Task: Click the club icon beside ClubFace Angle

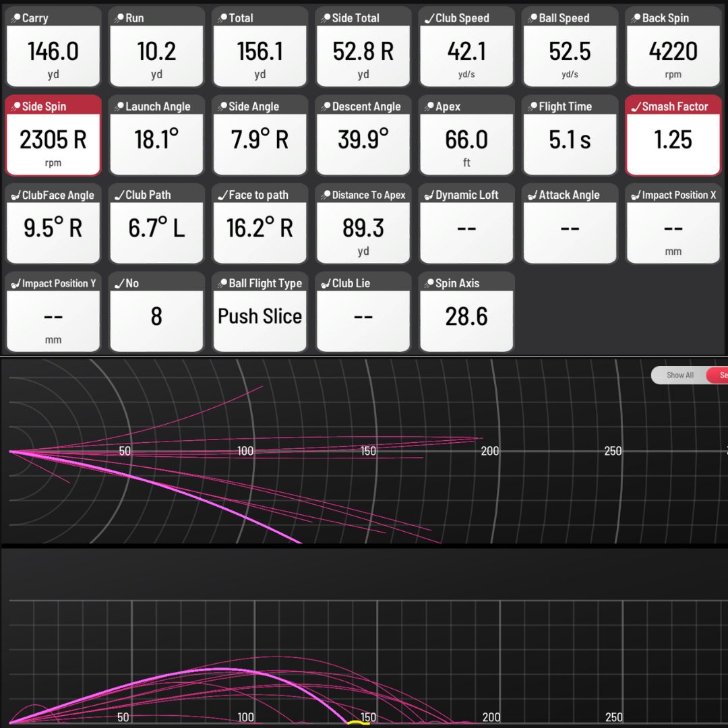Action: 16,195
